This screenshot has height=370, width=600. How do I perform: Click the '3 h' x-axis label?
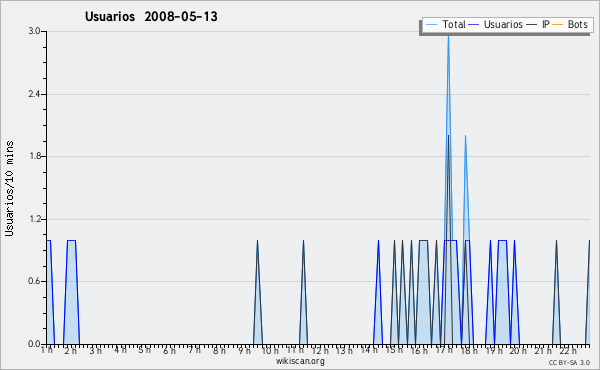pyautogui.click(x=96, y=350)
